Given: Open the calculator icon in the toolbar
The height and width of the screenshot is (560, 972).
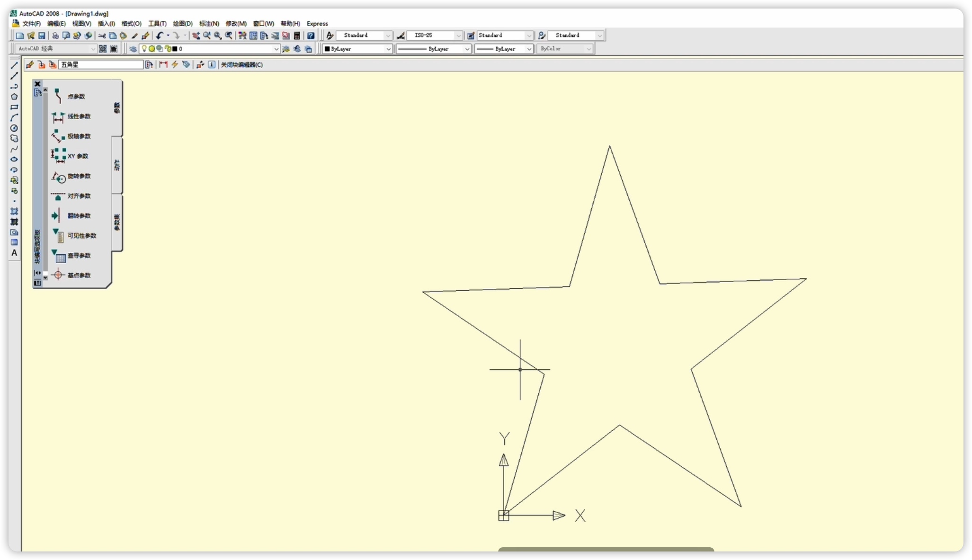Looking at the screenshot, I should point(297,36).
